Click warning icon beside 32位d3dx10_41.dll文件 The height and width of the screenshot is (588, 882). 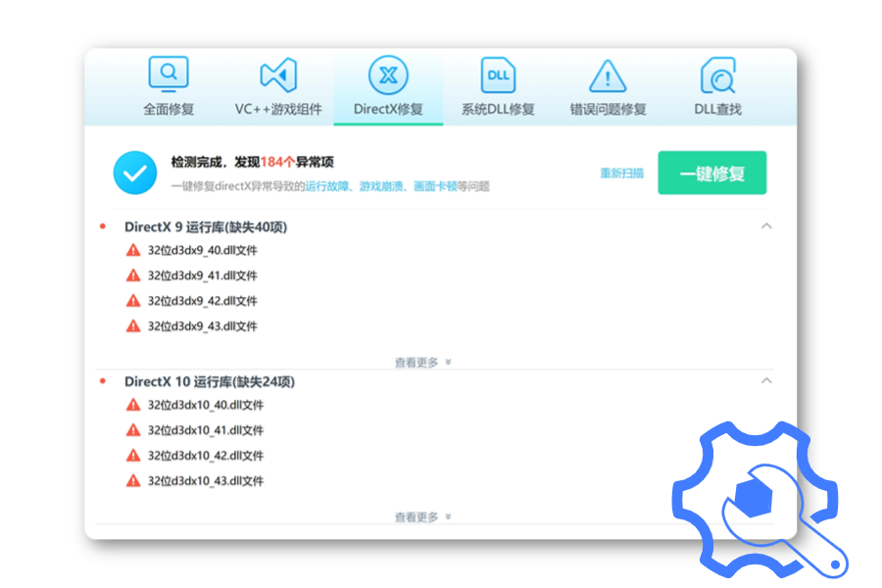pyautogui.click(x=133, y=430)
